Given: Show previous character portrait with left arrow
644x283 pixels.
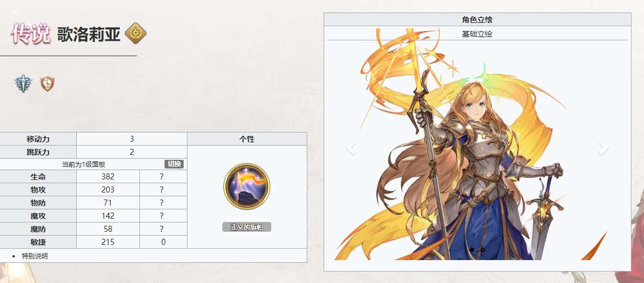Looking at the screenshot, I should 350,148.
